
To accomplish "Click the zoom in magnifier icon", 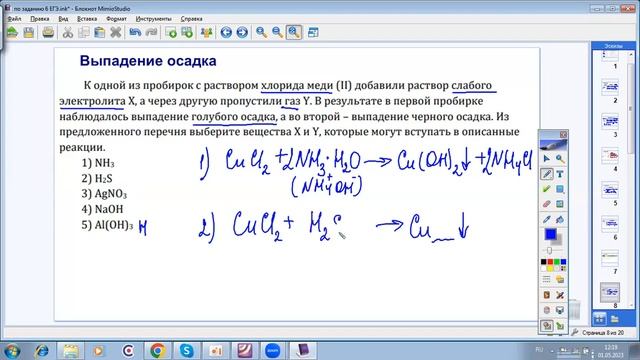I will pos(262,32).
